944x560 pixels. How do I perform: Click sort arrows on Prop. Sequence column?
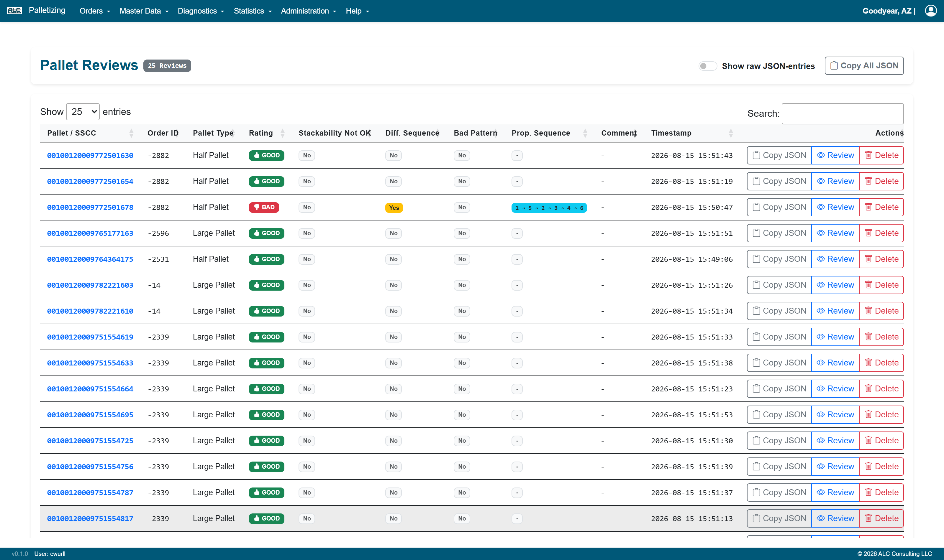(585, 133)
